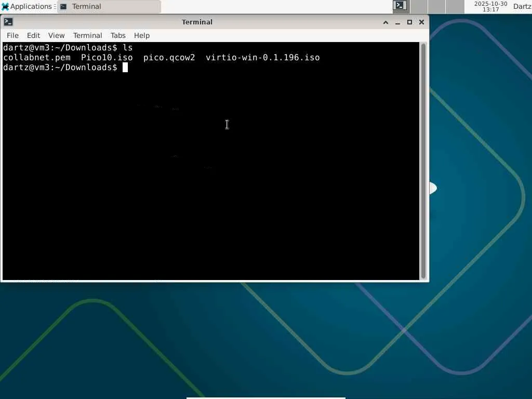
Task: Switch to the fourth workspace in pager
Action: (x=455, y=6)
